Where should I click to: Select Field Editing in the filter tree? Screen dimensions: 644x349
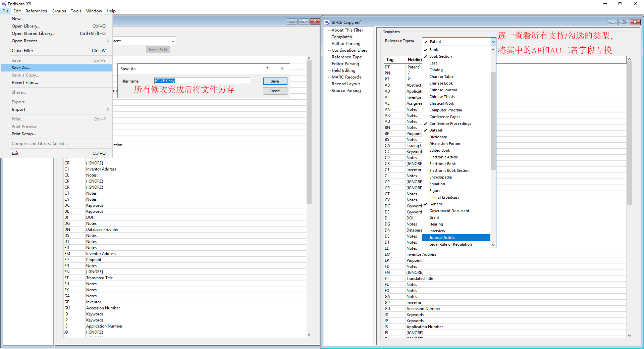(343, 70)
